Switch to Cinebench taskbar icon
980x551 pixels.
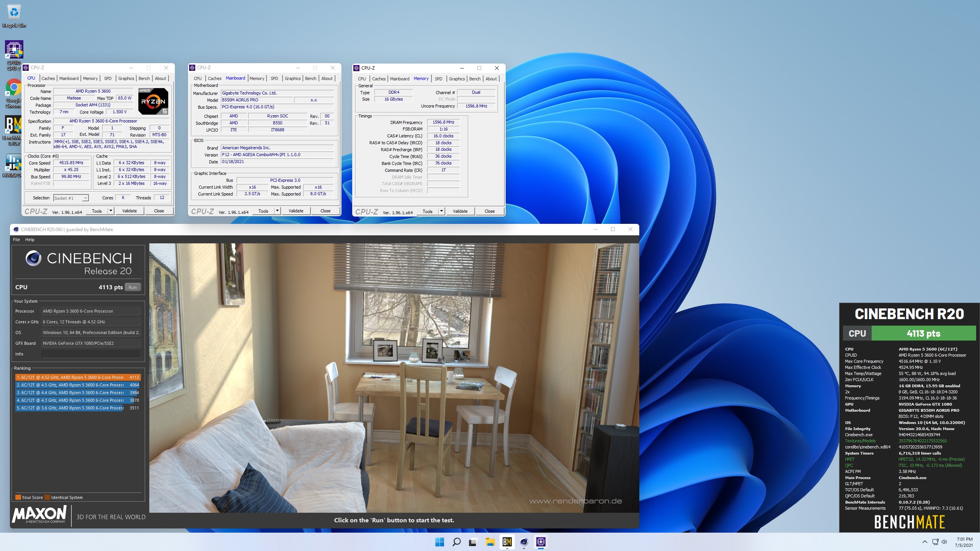(524, 542)
